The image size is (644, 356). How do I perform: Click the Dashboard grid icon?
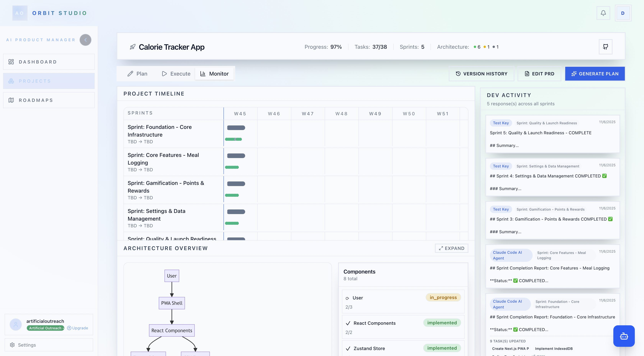(11, 62)
